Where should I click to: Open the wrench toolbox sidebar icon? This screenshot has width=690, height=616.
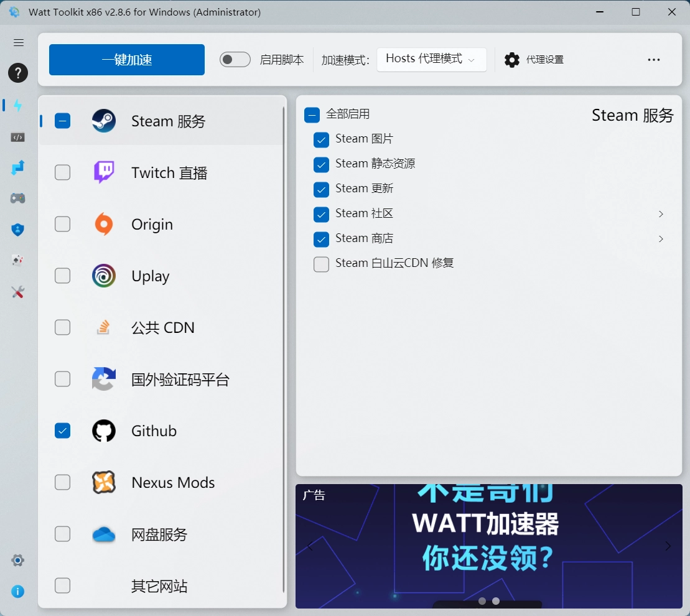17,292
